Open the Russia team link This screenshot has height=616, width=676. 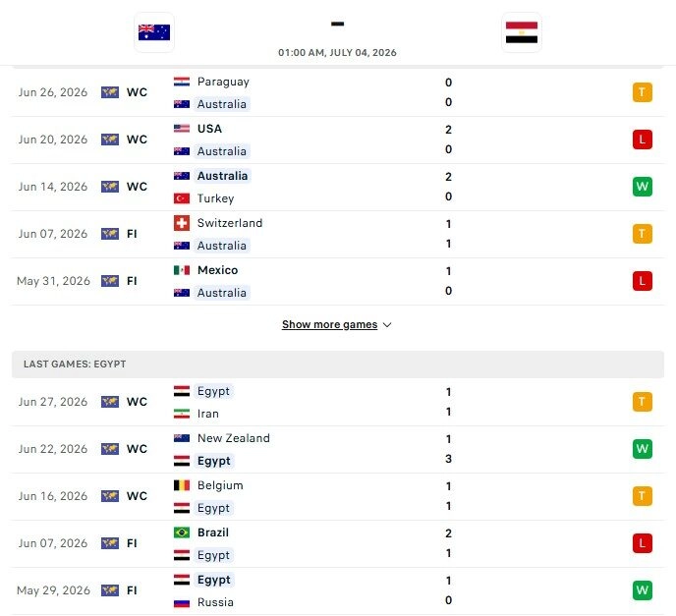click(215, 602)
